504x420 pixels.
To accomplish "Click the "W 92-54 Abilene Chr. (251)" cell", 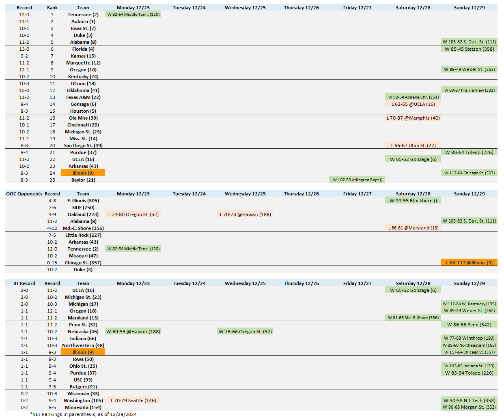I will [x=413, y=97].
